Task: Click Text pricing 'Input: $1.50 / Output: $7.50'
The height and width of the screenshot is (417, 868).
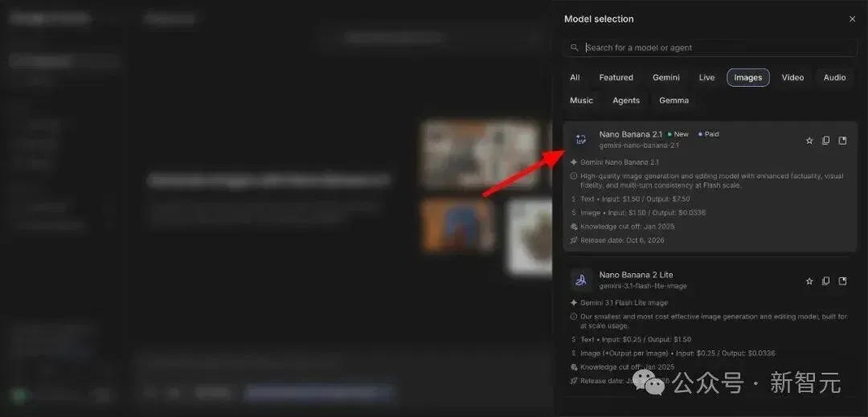Action: 645,199
